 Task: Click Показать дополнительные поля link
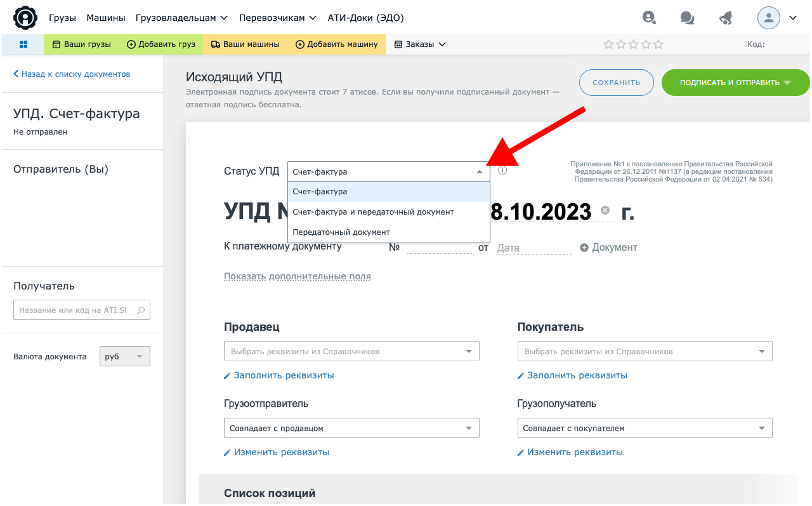click(x=298, y=276)
